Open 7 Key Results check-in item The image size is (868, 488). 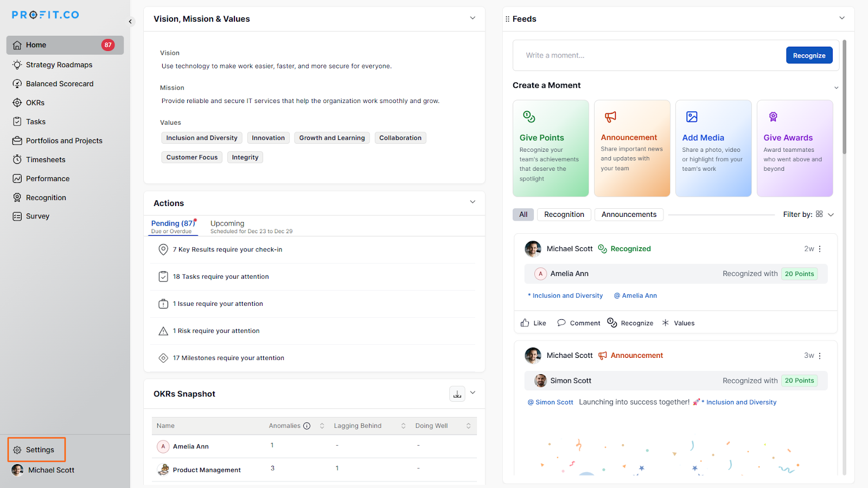coord(313,249)
